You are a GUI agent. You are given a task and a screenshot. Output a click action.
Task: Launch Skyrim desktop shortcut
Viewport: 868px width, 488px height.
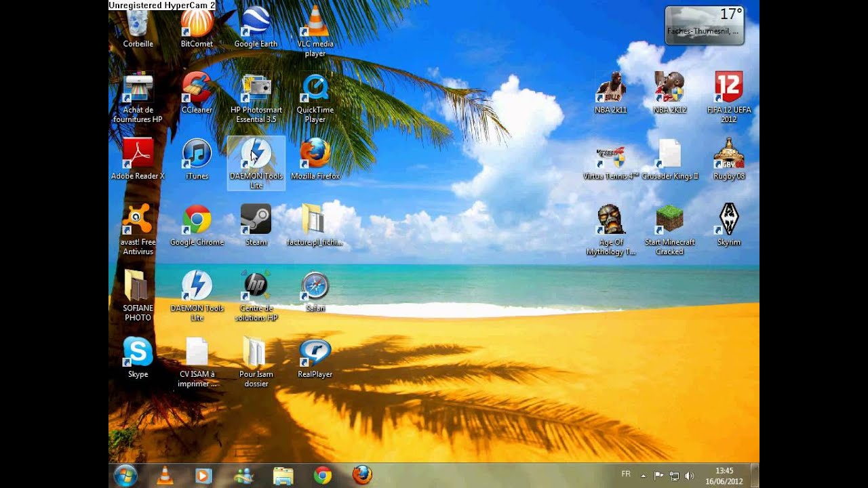coord(729,225)
